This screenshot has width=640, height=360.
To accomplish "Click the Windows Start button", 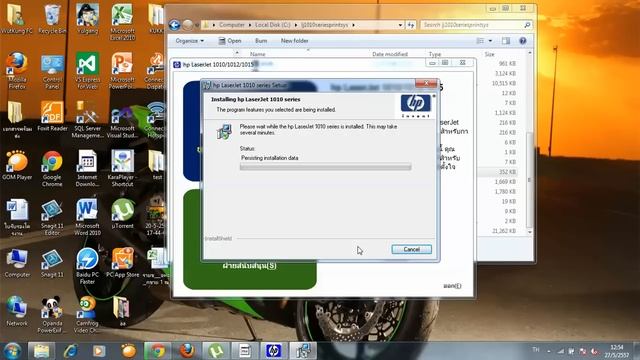I will coord(12,351).
